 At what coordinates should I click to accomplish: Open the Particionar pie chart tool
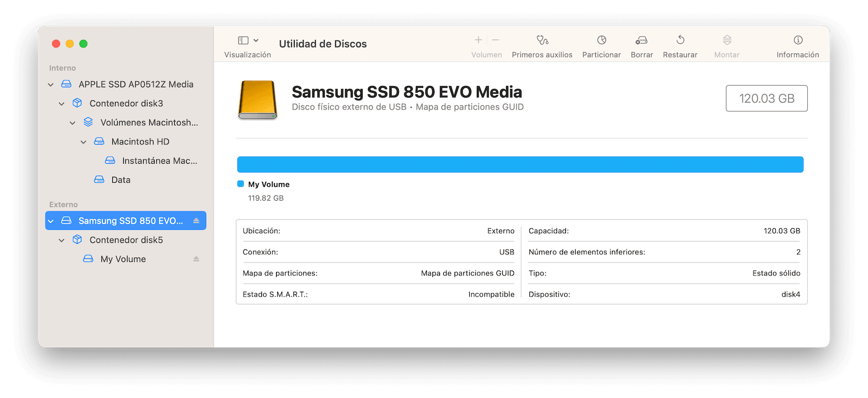pyautogui.click(x=602, y=40)
